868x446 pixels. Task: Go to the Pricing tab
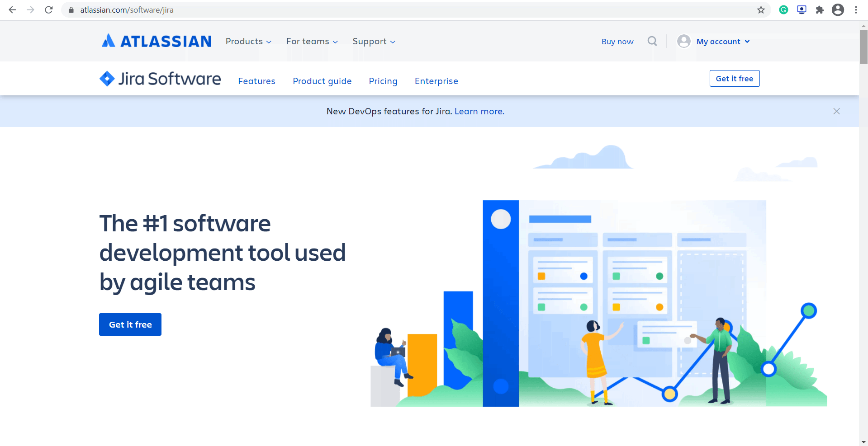383,81
